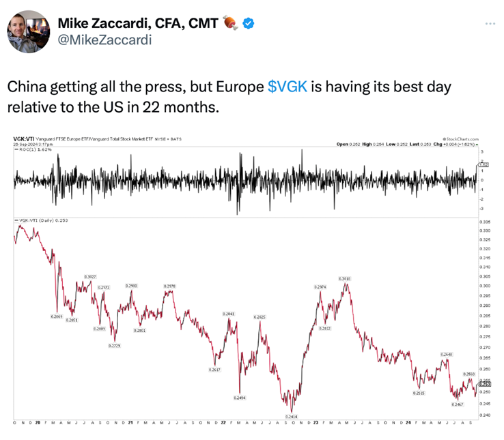Click the meat emoji beside the name
Image resolution: width=504 pixels, height=440 pixels.
click(x=232, y=24)
